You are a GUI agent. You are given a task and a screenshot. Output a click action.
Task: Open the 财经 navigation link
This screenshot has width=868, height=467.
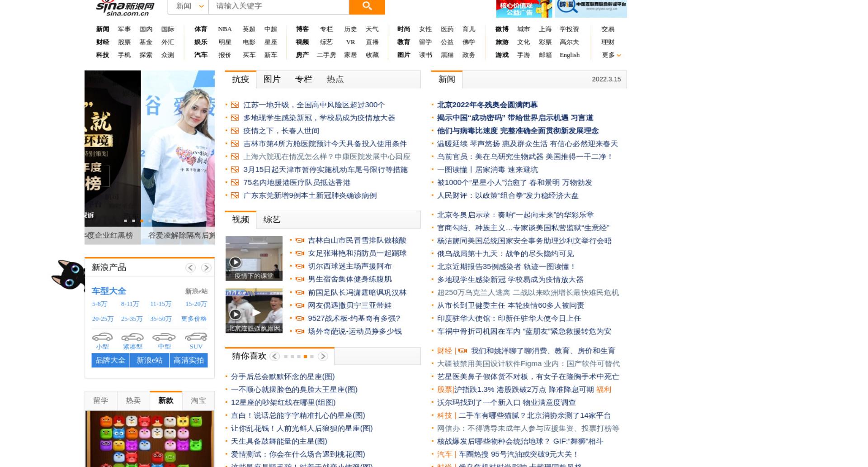click(103, 42)
